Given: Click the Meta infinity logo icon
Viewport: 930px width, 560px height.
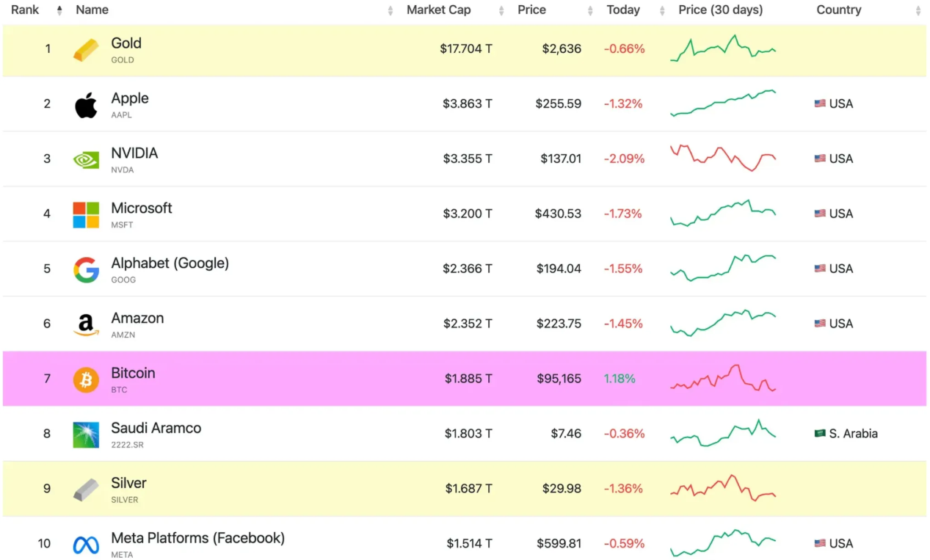Looking at the screenshot, I should 86,545.
